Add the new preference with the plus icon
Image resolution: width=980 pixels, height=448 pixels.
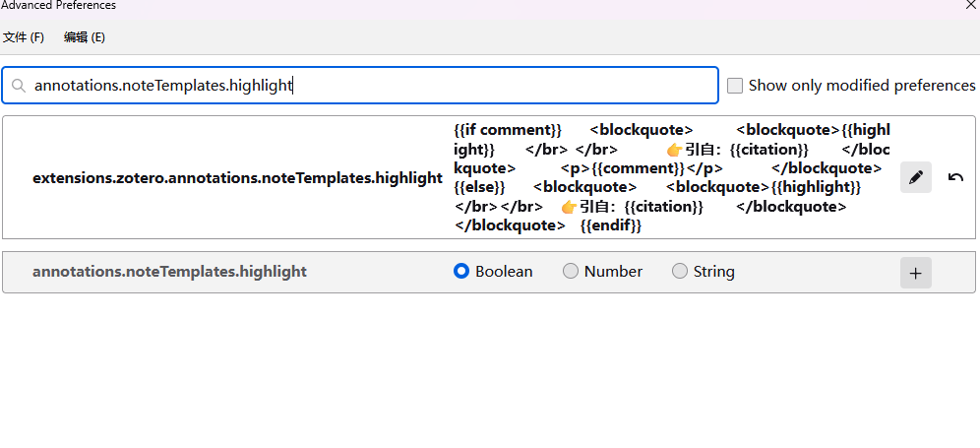916,273
